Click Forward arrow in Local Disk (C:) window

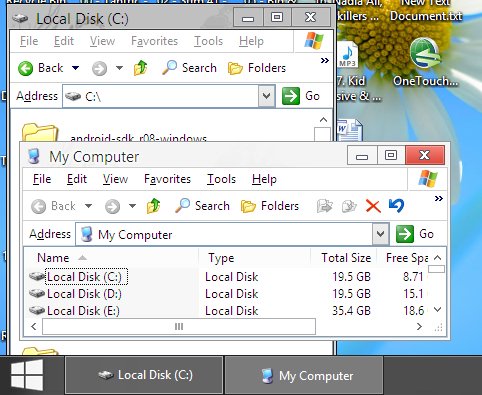99,69
